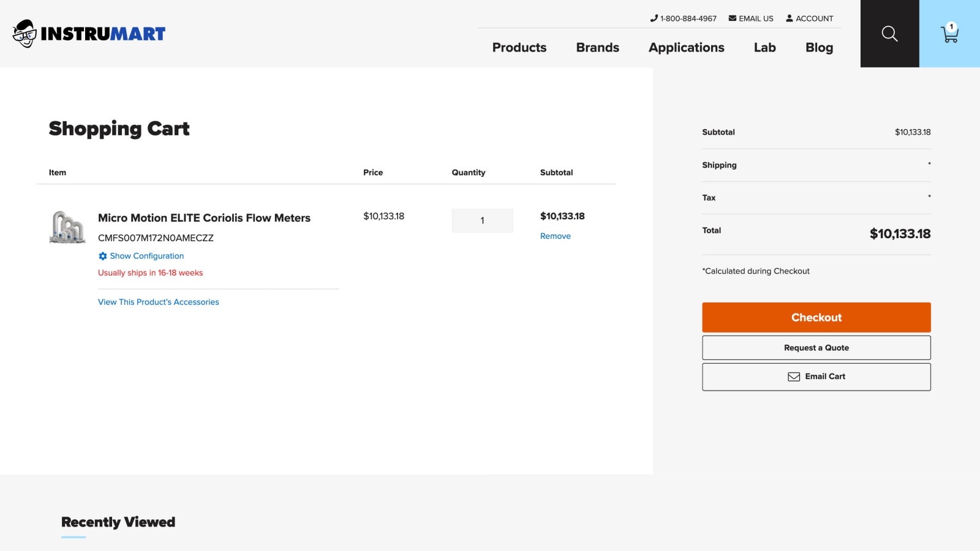This screenshot has height=551, width=980.
Task: Click the phone icon next to 1-800-884-4967
Action: pyautogui.click(x=654, y=18)
